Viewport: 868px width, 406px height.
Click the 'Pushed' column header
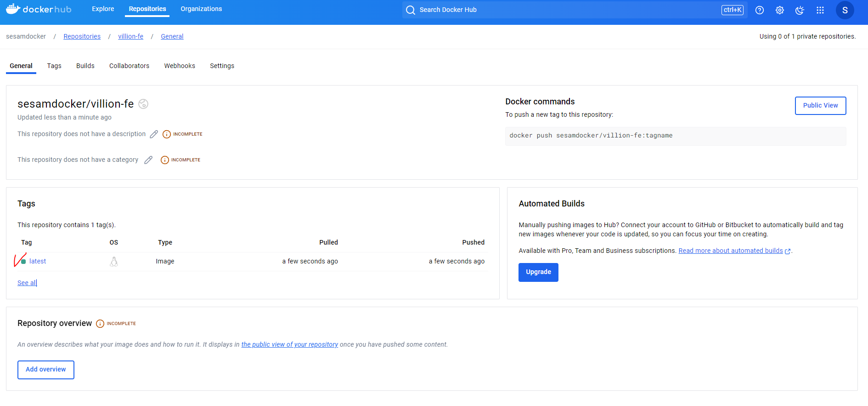(473, 242)
